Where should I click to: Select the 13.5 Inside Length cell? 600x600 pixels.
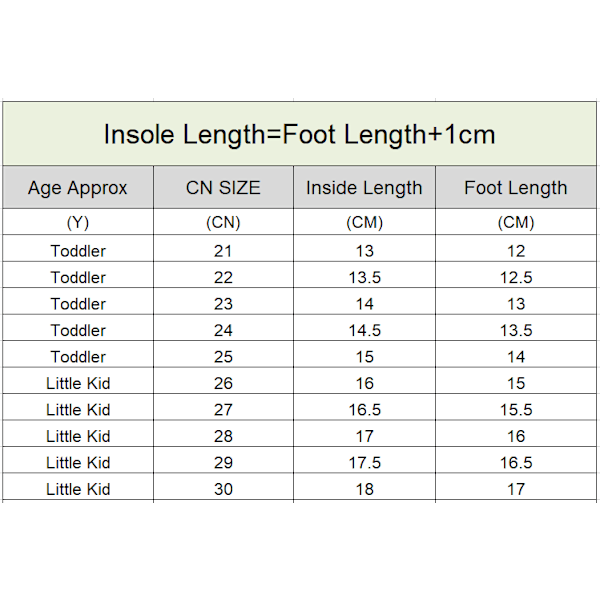pyautogui.click(x=364, y=277)
